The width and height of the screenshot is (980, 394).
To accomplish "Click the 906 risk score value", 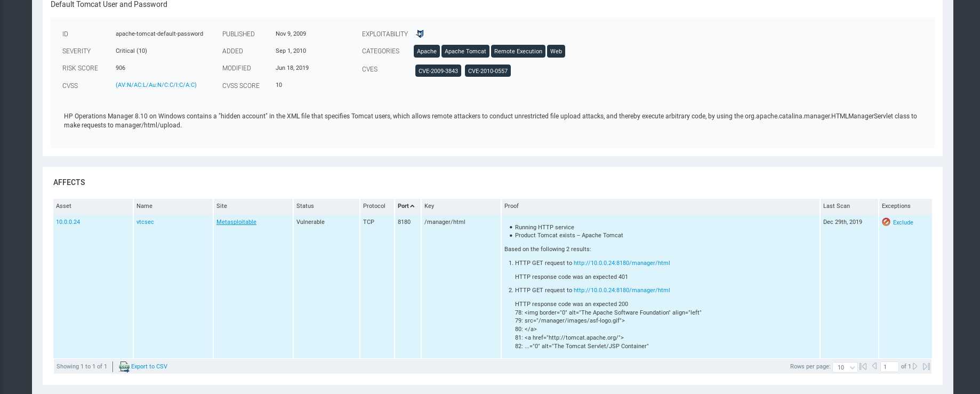I will click(x=121, y=68).
